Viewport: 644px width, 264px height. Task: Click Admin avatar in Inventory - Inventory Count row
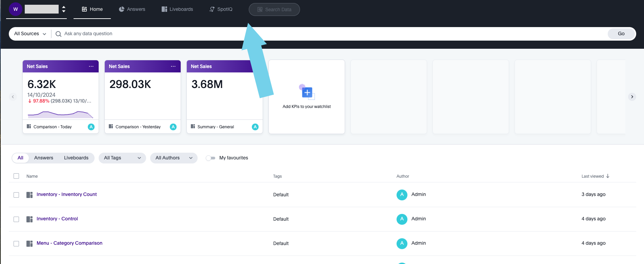pos(402,195)
